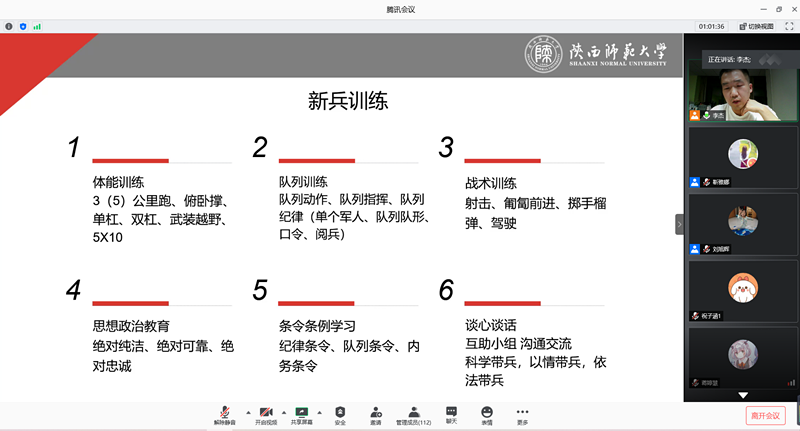Open meeting info icon at top-left
800x431 pixels.
tap(9, 26)
